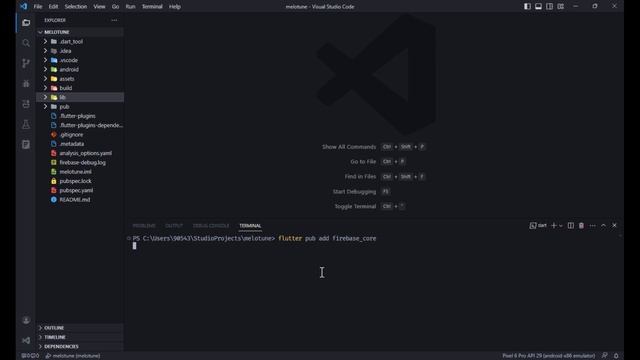Collapse the MELOTUNE root folder

tap(80, 32)
